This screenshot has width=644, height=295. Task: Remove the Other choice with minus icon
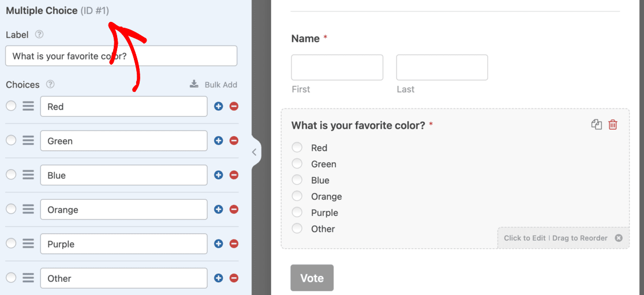[x=234, y=278]
